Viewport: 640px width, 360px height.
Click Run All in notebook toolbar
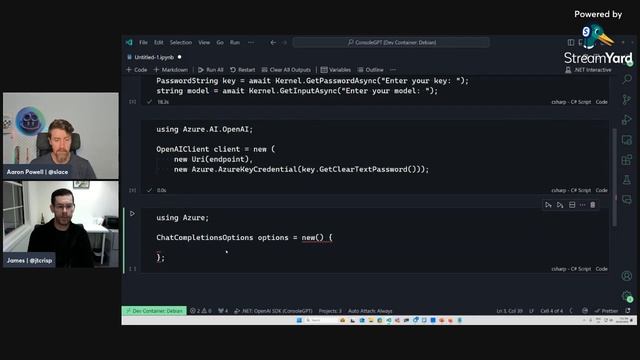click(x=211, y=70)
